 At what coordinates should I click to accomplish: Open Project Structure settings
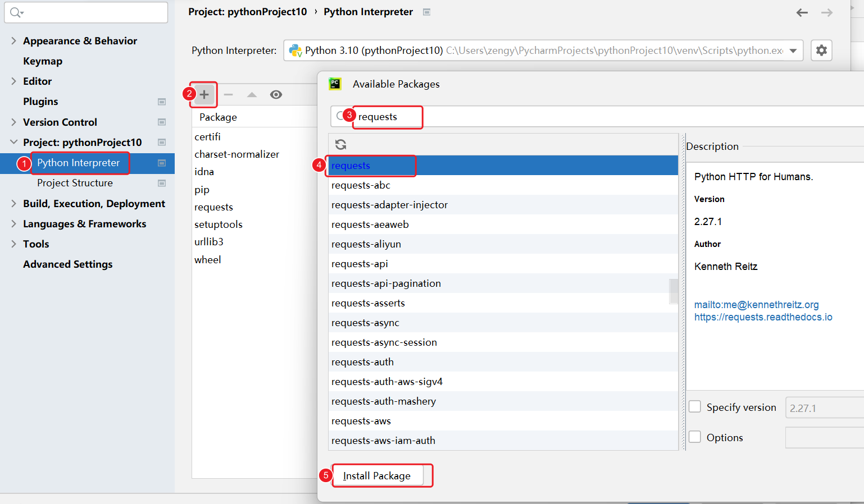point(75,183)
